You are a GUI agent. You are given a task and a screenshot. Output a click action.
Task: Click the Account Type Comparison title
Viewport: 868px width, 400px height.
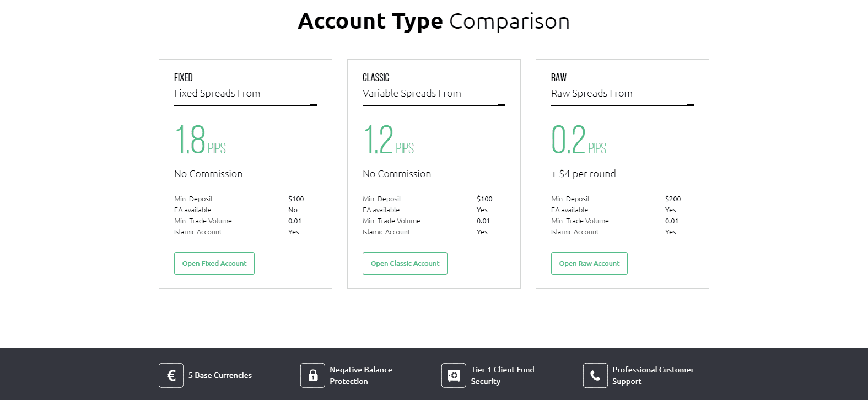click(434, 21)
